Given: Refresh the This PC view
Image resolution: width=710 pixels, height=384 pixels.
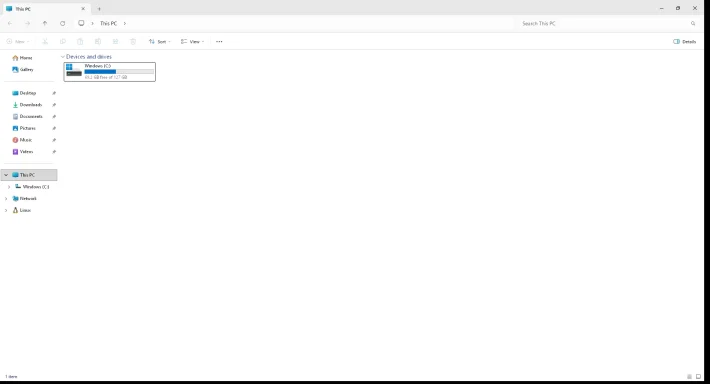Looking at the screenshot, I should point(62,23).
